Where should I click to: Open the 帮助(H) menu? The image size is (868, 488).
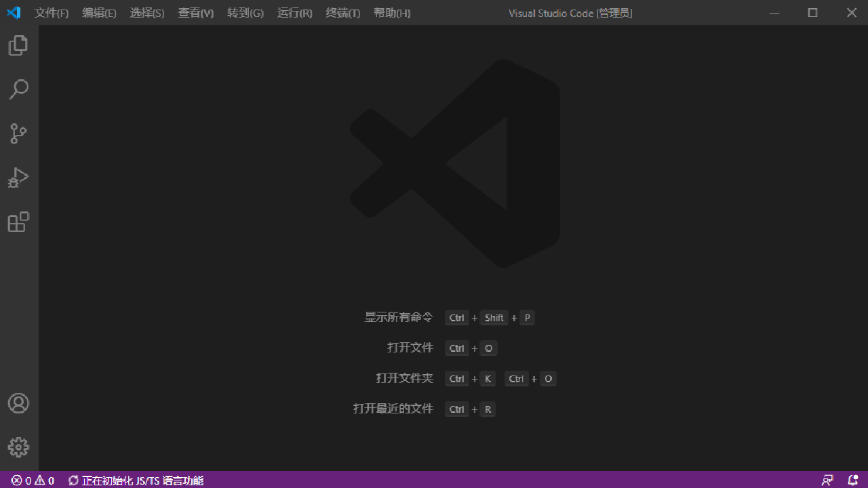(x=392, y=13)
